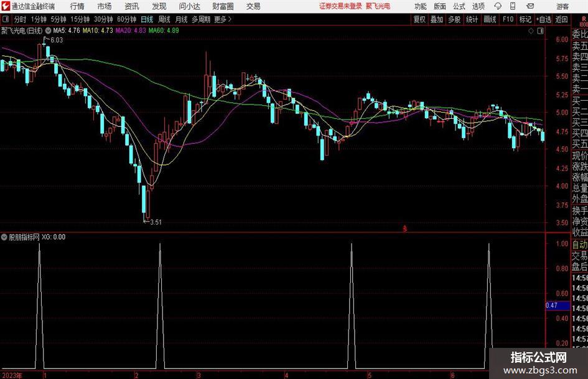Click the 证券交易未登录 status link
Viewport: 588px width, 379px height.
(x=340, y=6)
